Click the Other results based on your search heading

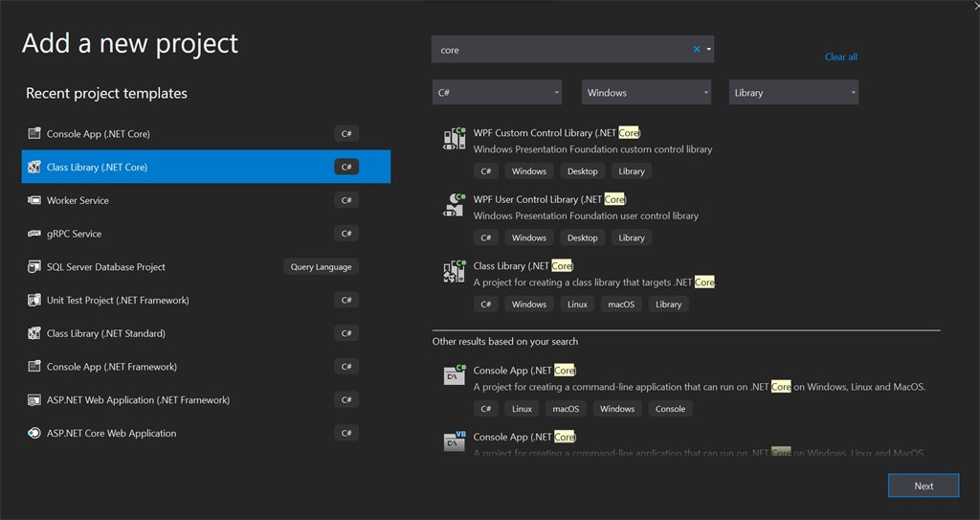tap(505, 342)
